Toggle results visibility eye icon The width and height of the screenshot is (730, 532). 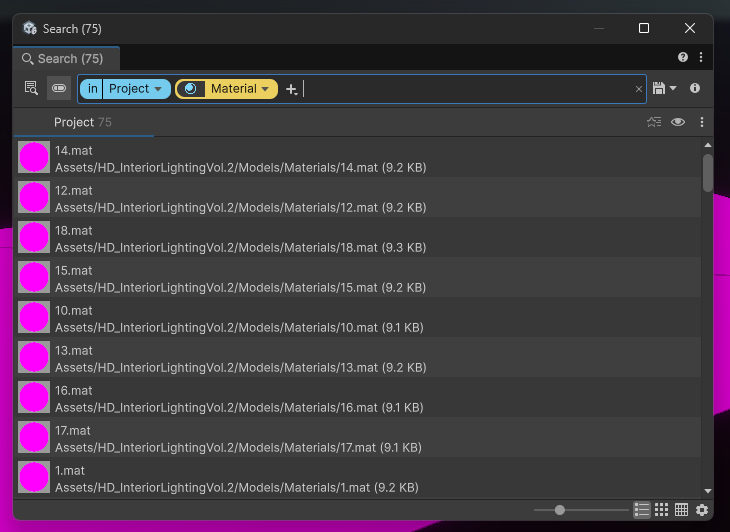click(x=678, y=122)
